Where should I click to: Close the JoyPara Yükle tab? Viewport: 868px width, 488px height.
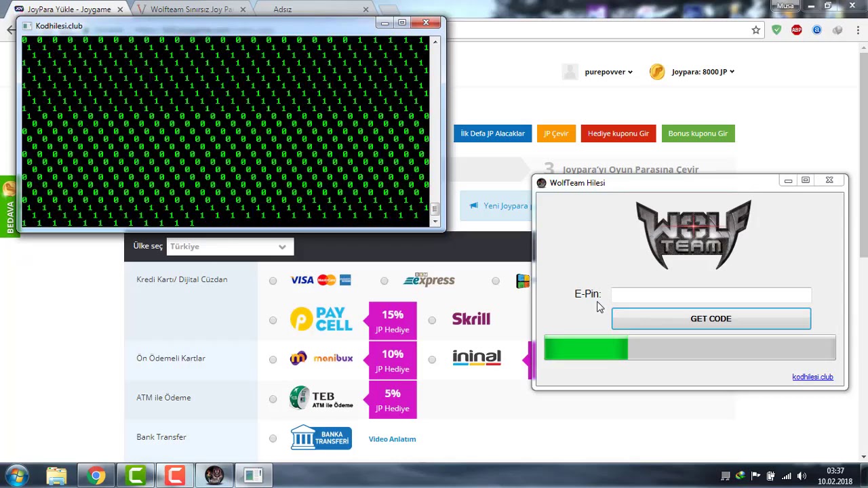coord(121,9)
